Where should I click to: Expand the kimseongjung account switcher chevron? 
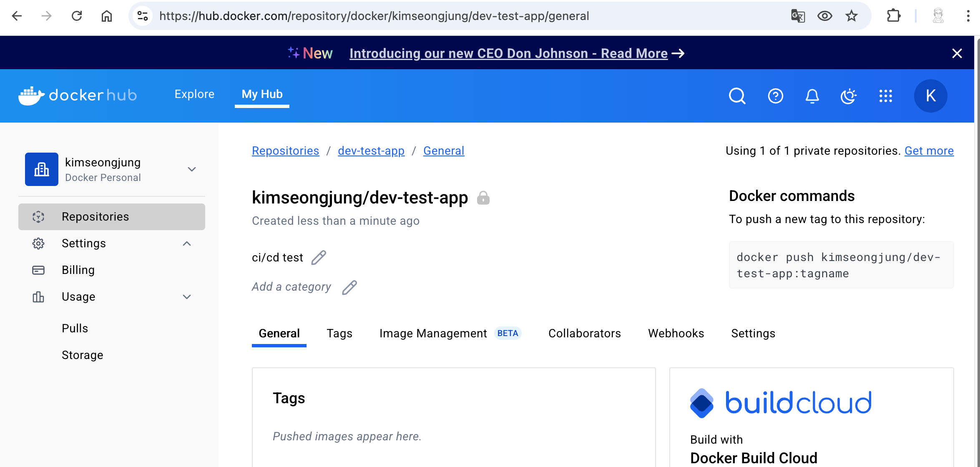[192, 169]
